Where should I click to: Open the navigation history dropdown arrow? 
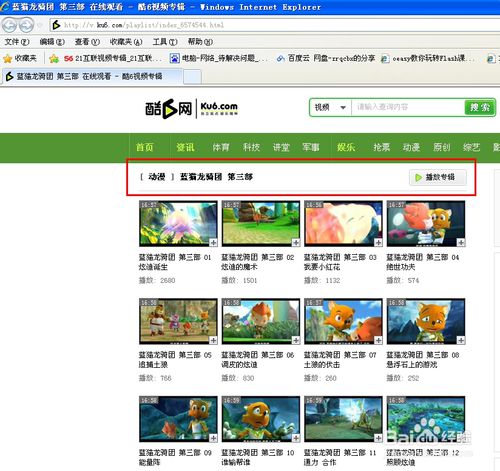tap(40, 25)
